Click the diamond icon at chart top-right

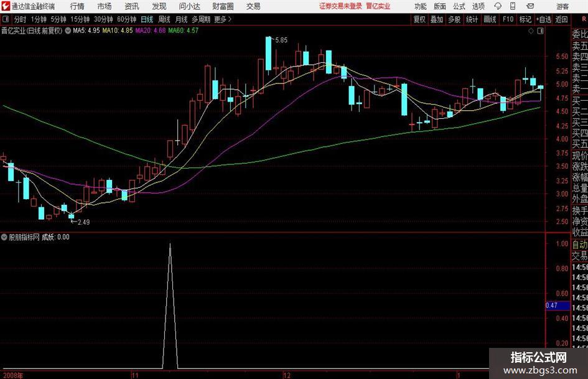pos(531,31)
